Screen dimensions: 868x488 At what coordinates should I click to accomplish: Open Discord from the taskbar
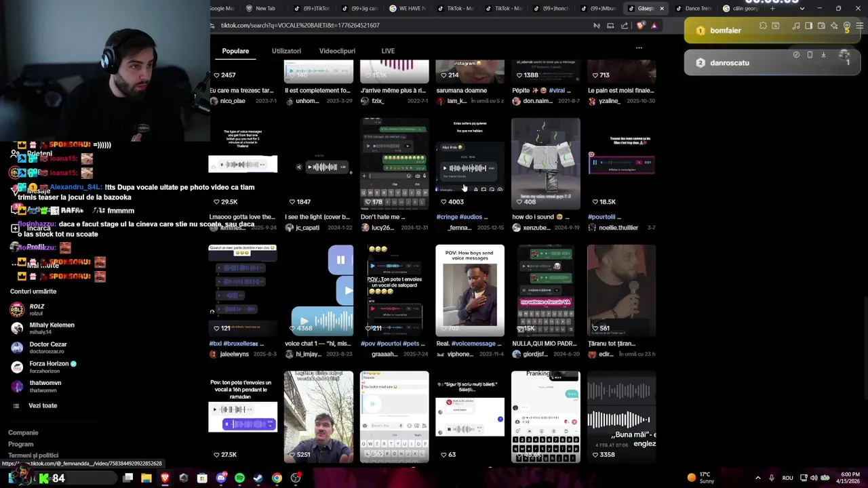point(221,478)
